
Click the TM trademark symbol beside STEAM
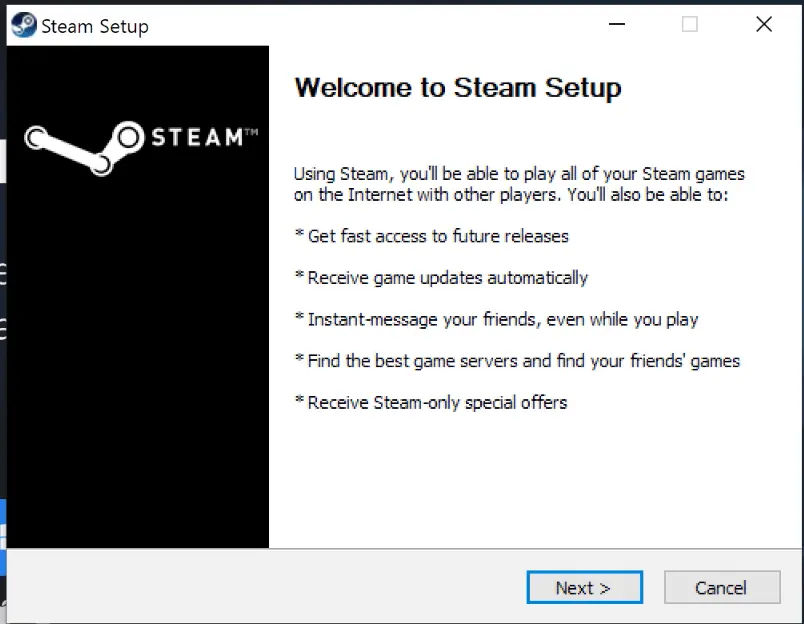pyautogui.click(x=251, y=132)
